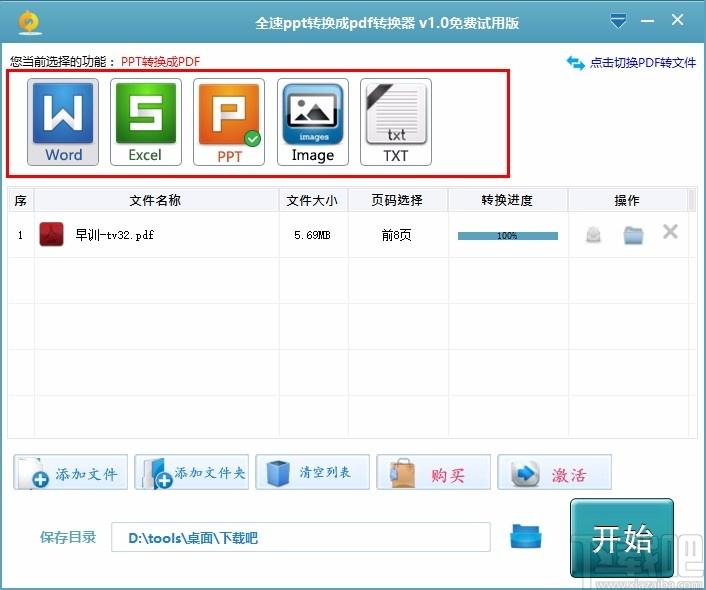This screenshot has width=706, height=590.
Task: Click the 文件大小 column header
Action: point(313,200)
